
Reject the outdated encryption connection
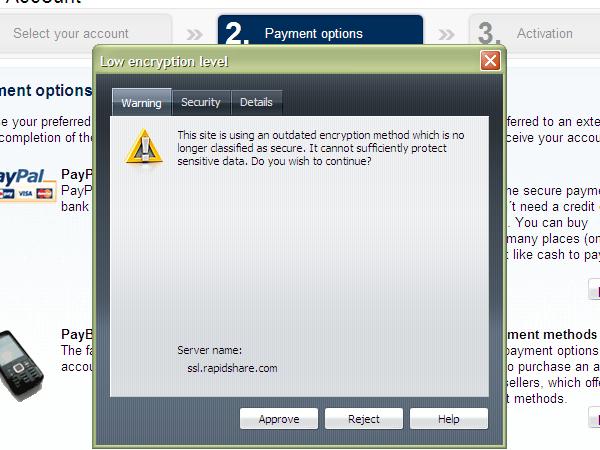364,419
